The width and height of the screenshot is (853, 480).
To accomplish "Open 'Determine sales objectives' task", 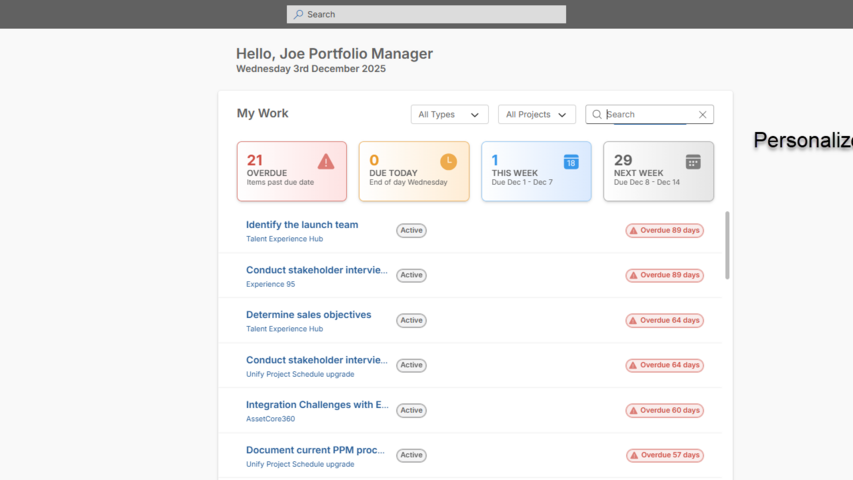I will pos(308,315).
